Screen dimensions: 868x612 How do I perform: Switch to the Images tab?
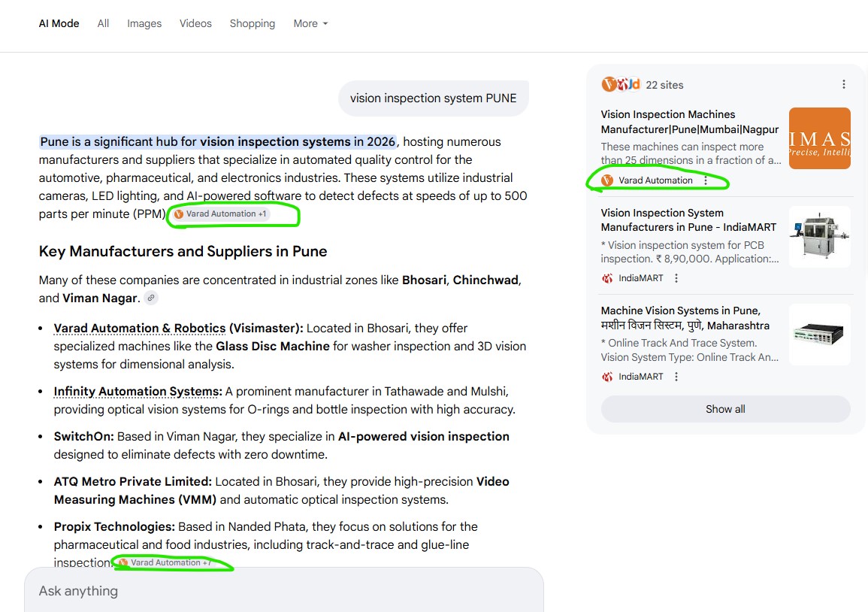tap(144, 23)
